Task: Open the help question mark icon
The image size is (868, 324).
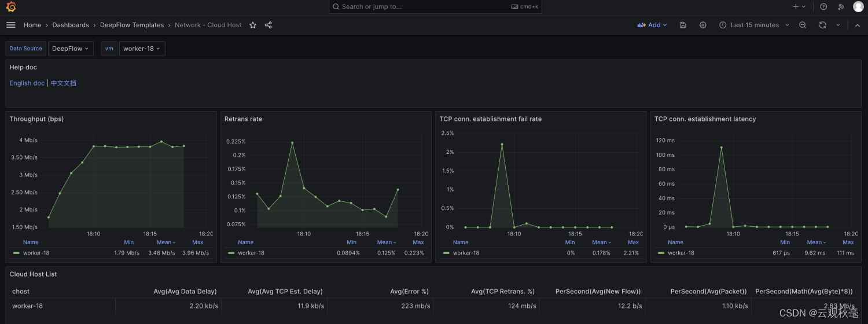Action: click(823, 6)
